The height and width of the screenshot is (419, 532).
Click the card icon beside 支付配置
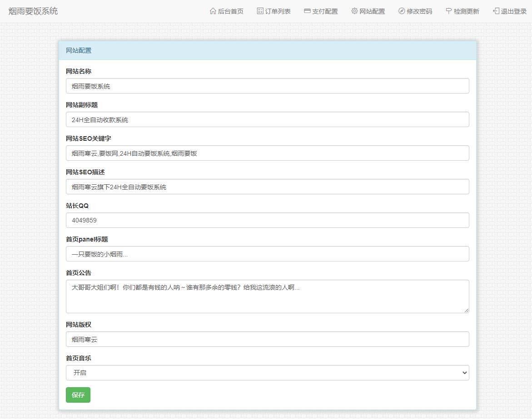(307, 11)
